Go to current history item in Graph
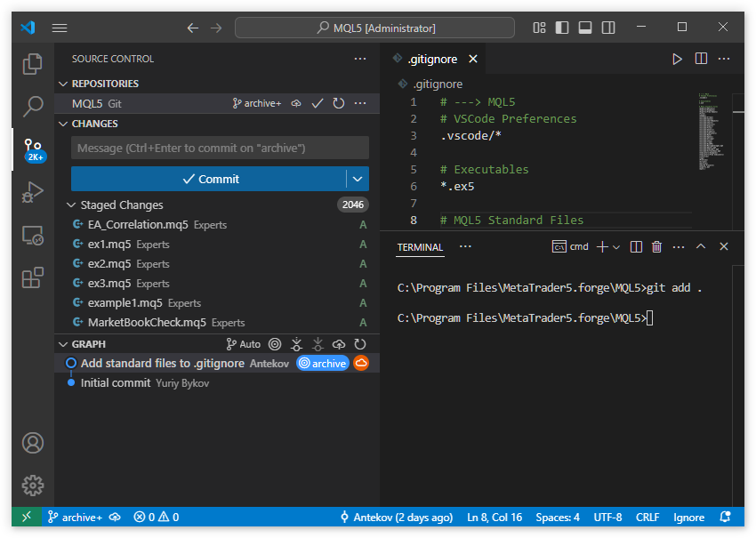This screenshot has height=538, width=756. pos(275,344)
